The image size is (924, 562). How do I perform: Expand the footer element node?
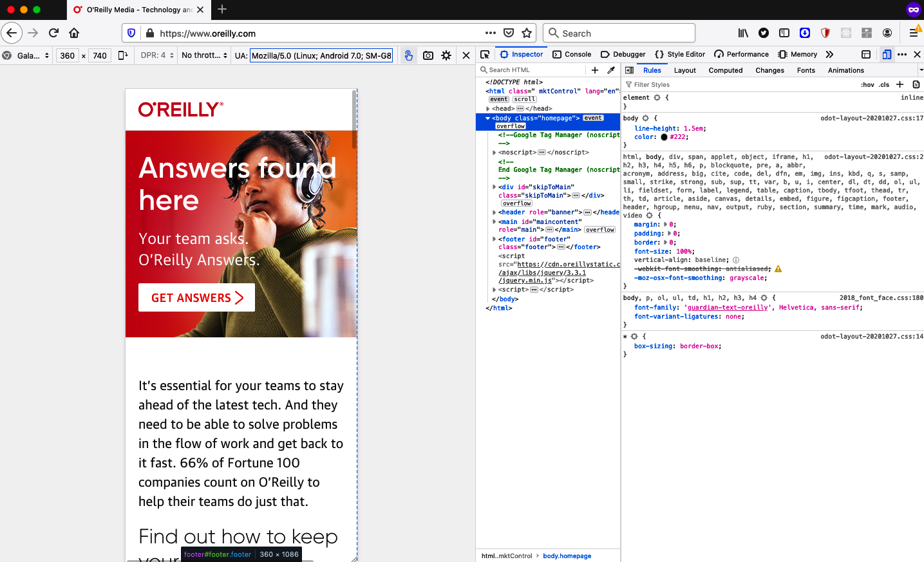495,239
